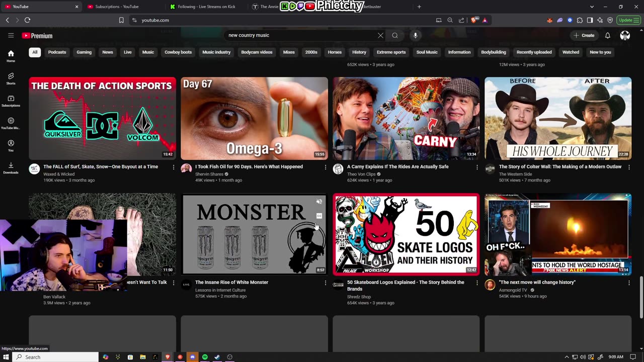Share this page from the address bar

point(461,20)
